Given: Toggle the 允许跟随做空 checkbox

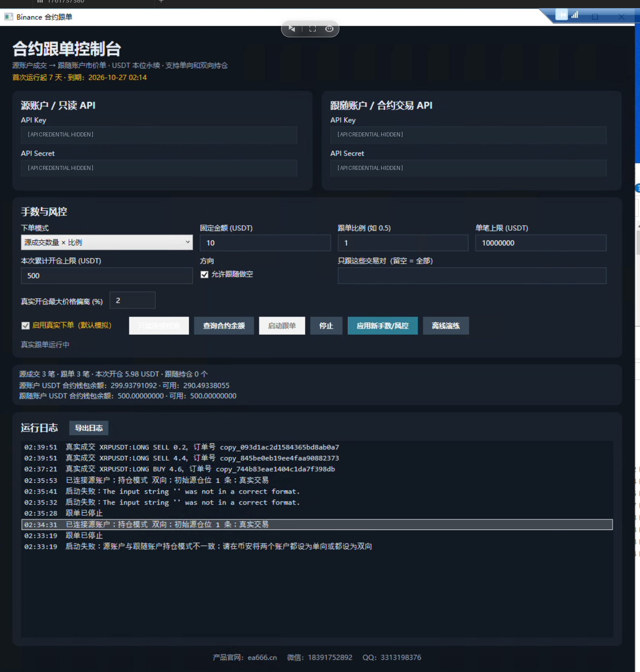Looking at the screenshot, I should click(205, 274).
